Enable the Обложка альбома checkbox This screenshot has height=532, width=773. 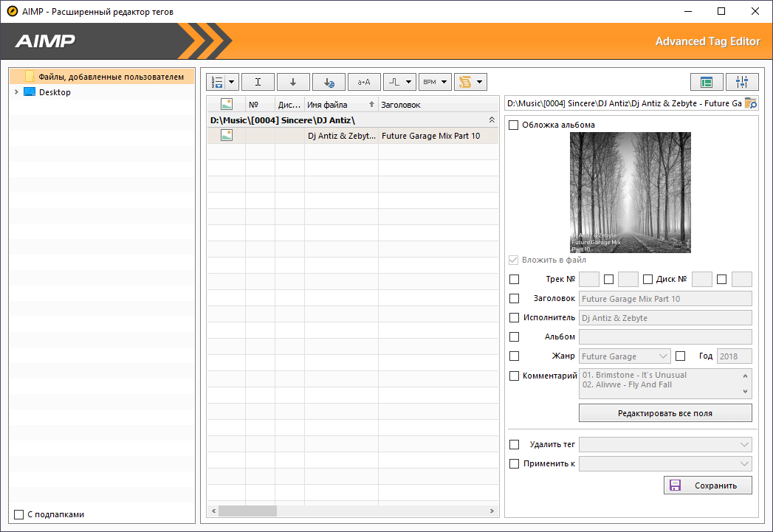[514, 125]
